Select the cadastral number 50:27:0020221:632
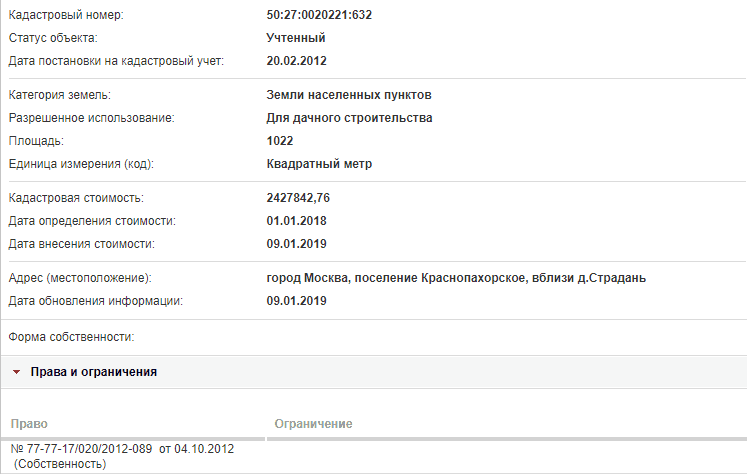 (x=319, y=15)
